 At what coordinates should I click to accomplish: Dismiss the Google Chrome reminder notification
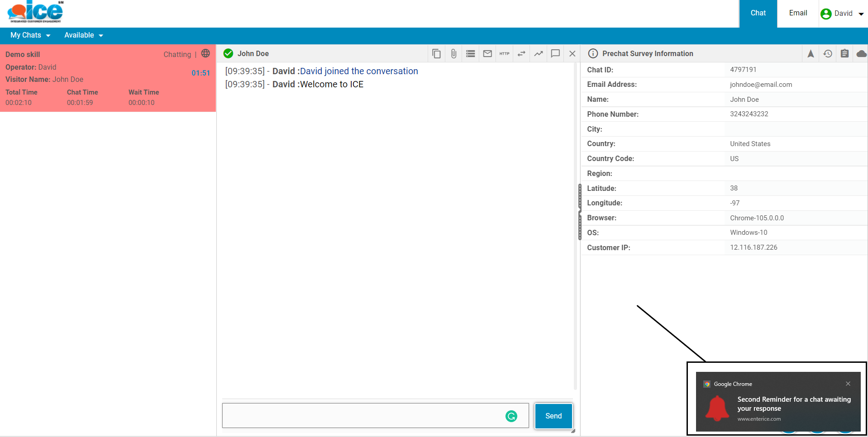(x=848, y=384)
